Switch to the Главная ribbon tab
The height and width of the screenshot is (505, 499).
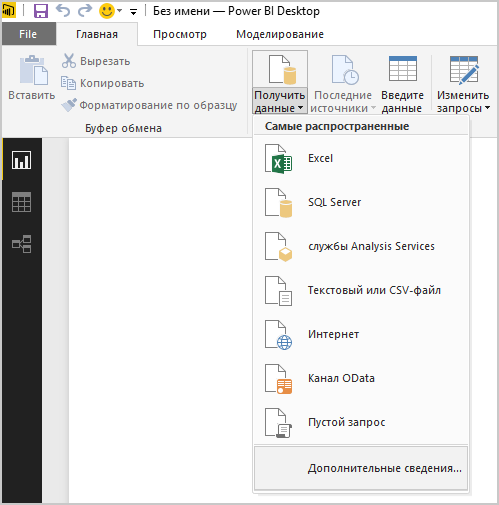tap(97, 34)
